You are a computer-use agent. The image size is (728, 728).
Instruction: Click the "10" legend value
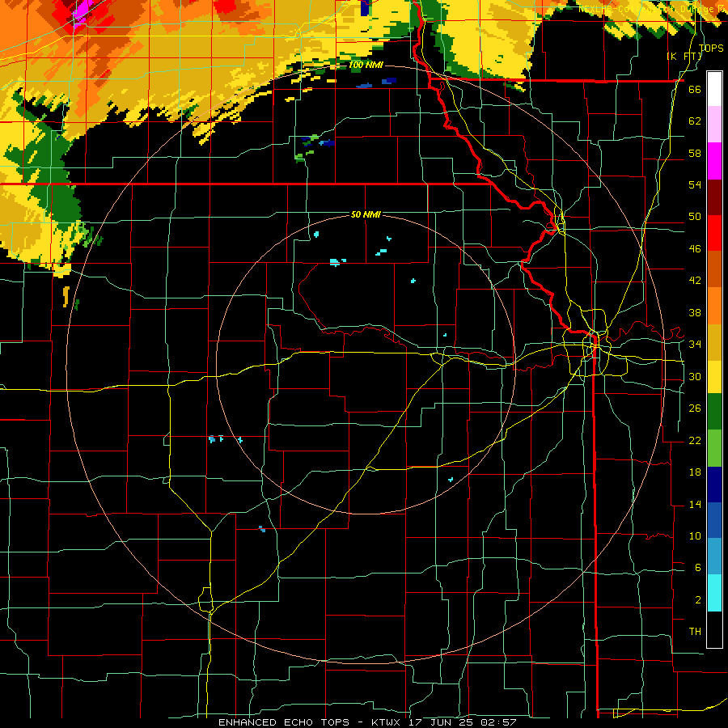[695, 535]
